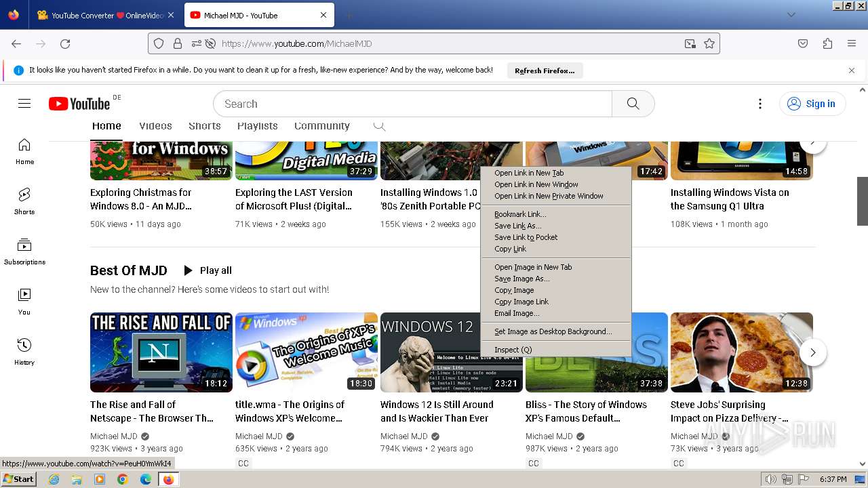Click the taskbar volume speaker icon
This screenshot has width=868, height=488.
point(771,479)
